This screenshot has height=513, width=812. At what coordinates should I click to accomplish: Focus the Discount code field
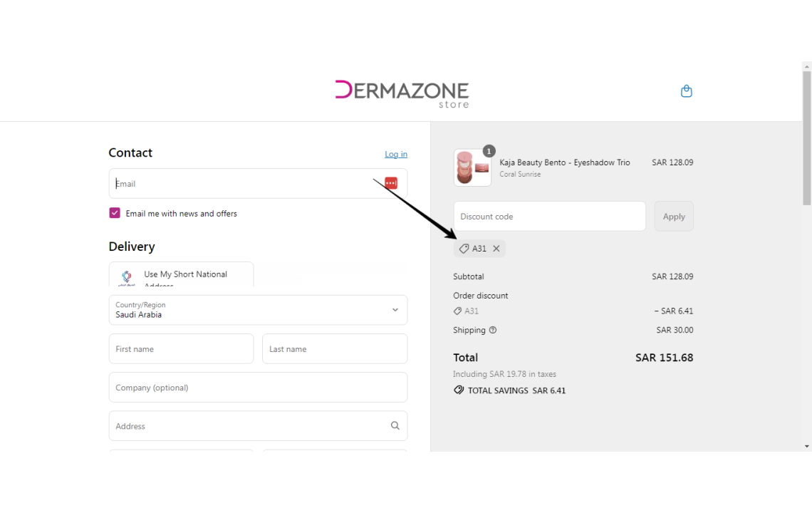click(549, 216)
